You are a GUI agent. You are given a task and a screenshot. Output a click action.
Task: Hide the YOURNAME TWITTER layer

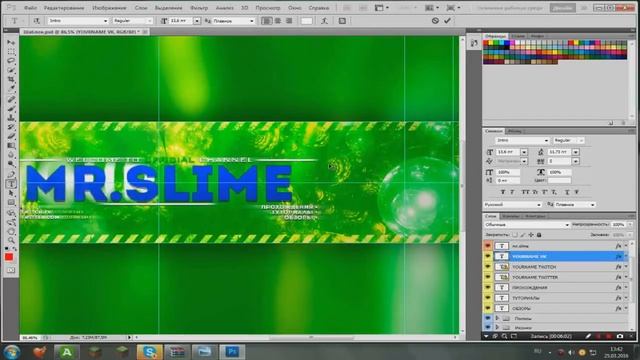[488, 277]
